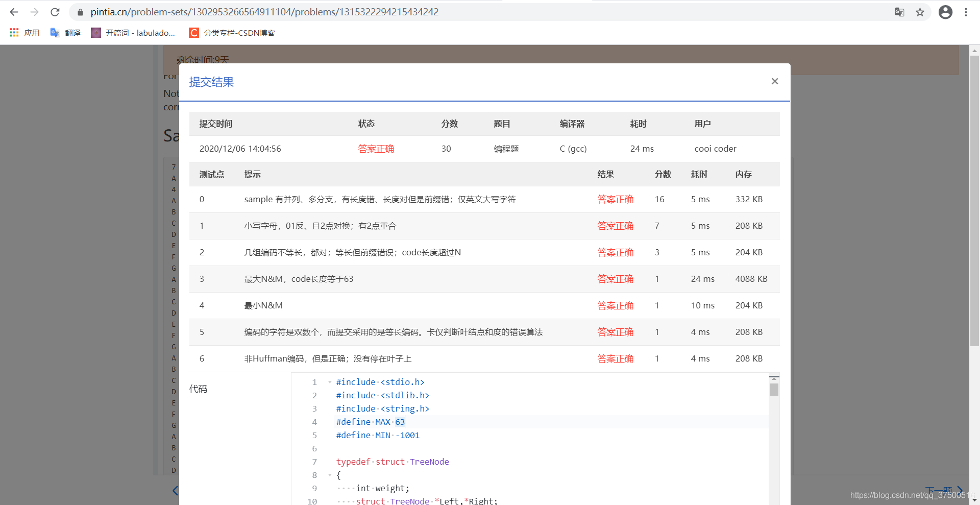Collapse code fold arrow at line 1
Viewport: 980px width, 505px height.
tap(330, 382)
